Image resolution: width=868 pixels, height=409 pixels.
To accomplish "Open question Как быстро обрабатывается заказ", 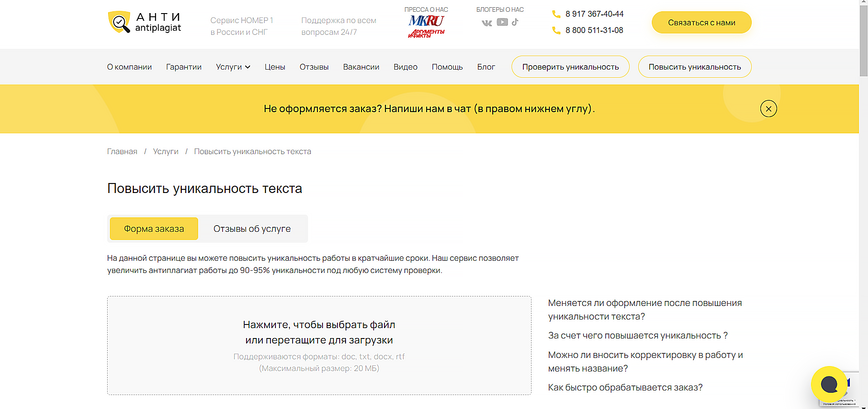I will (626, 387).
